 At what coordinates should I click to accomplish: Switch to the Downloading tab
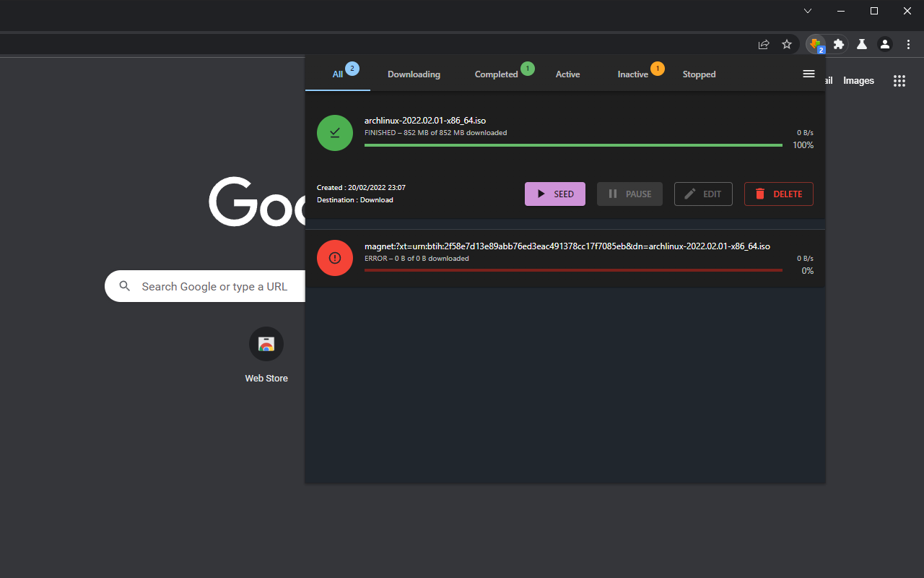pyautogui.click(x=414, y=74)
